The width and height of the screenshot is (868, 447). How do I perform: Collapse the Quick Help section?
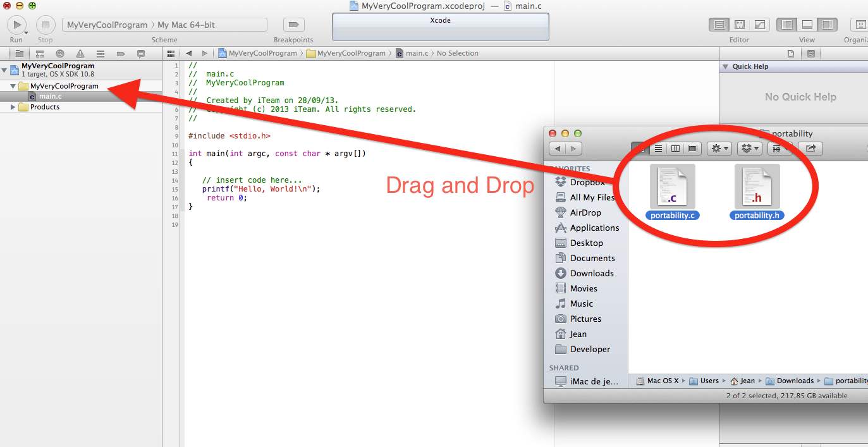pyautogui.click(x=726, y=66)
